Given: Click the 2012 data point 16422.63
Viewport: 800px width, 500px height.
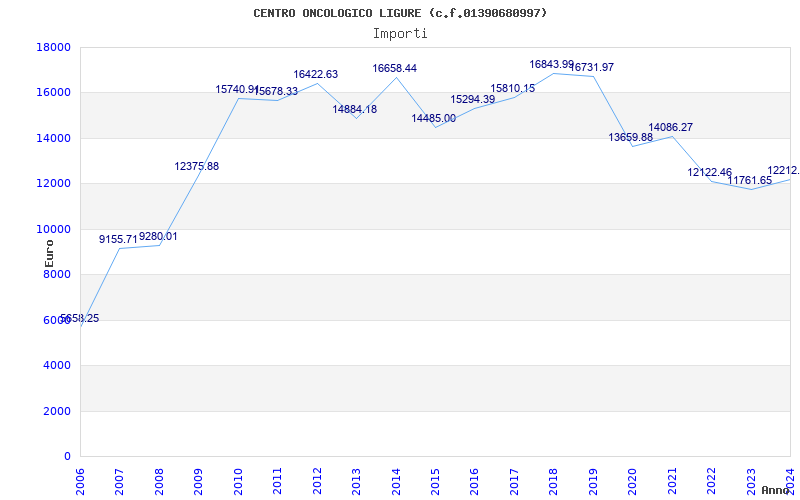Looking at the screenshot, I should tap(315, 75).
